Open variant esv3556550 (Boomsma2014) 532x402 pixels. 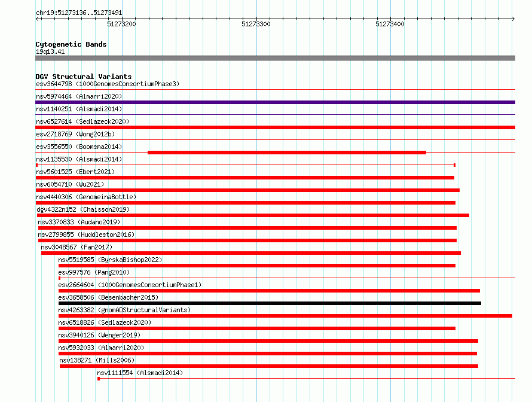(79, 147)
